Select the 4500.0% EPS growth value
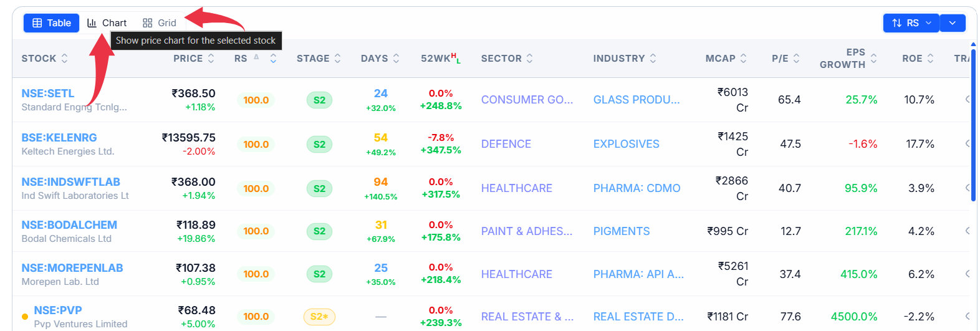 tap(854, 317)
